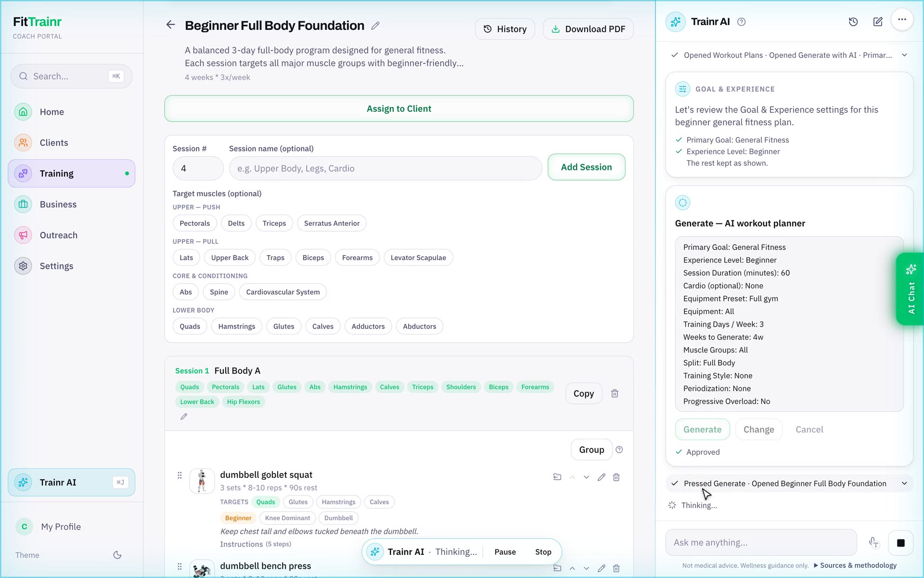Delete dumbbell bench press exercise
Screen dimensions: 924x578
(616, 568)
